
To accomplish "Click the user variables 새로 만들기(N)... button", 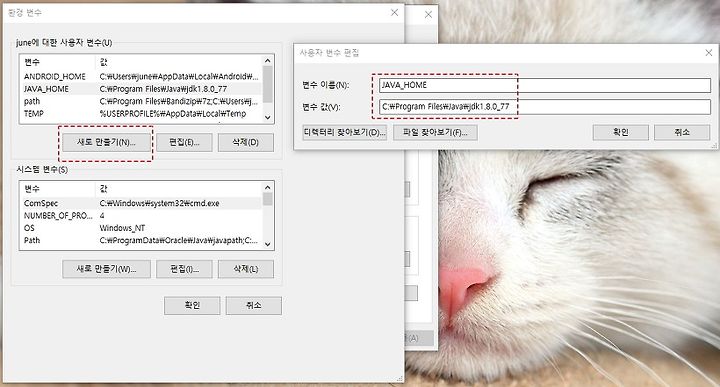I will tap(106, 142).
